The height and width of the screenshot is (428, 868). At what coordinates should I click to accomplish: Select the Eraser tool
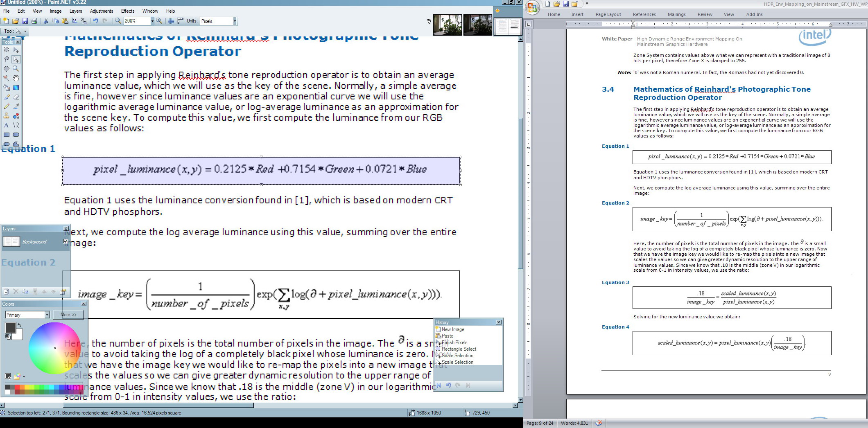point(16,97)
